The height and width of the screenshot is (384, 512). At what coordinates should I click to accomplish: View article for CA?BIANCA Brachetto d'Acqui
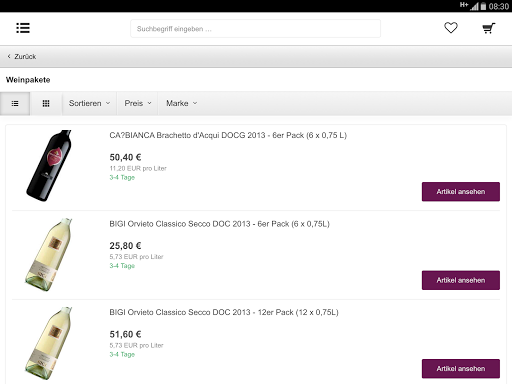pos(461,192)
